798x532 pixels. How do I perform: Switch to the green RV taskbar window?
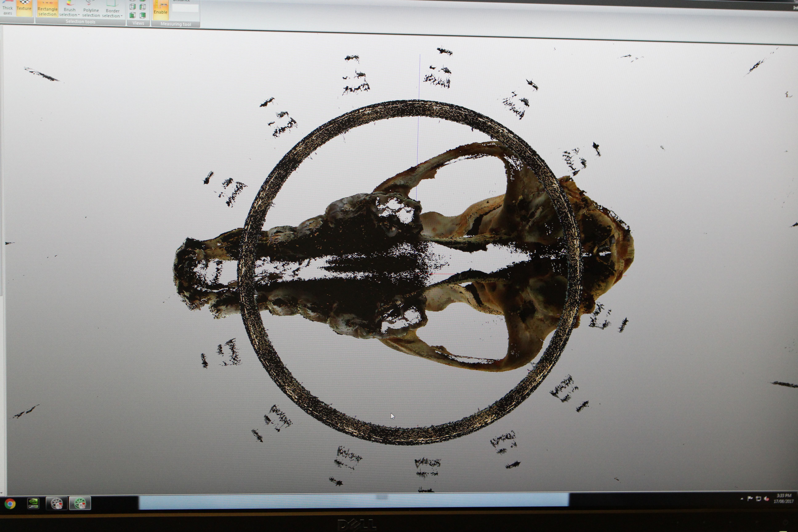point(80,504)
